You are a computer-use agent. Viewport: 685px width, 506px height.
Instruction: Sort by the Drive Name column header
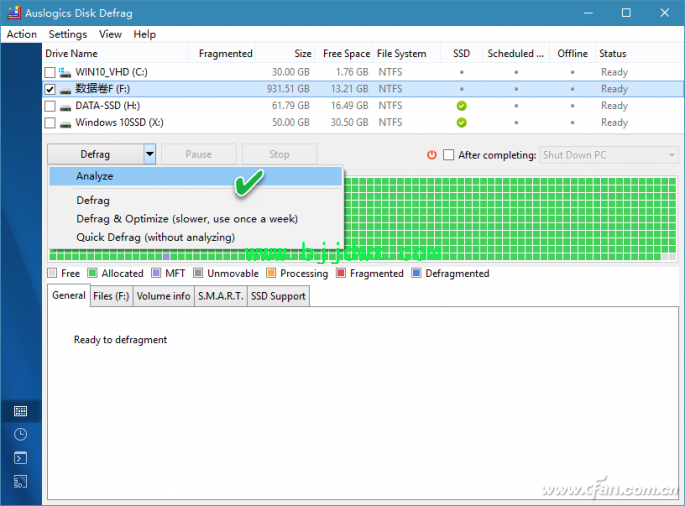coord(116,53)
